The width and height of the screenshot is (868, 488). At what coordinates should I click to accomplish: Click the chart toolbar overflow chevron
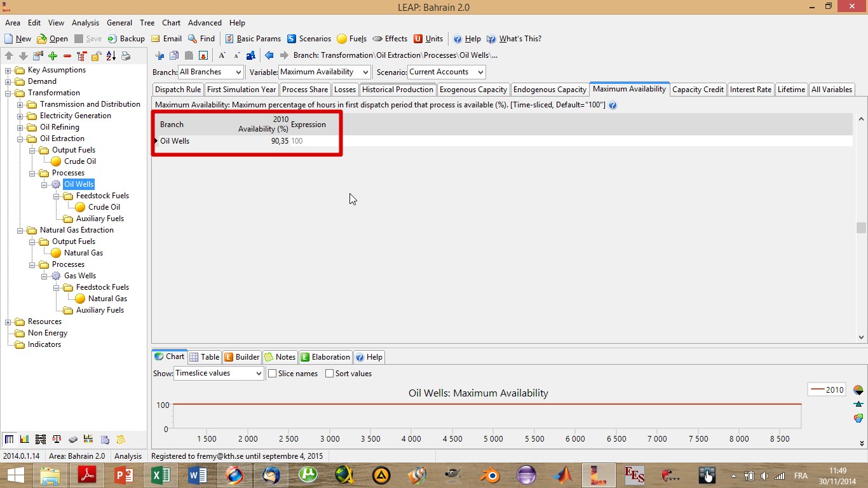pos(862,443)
